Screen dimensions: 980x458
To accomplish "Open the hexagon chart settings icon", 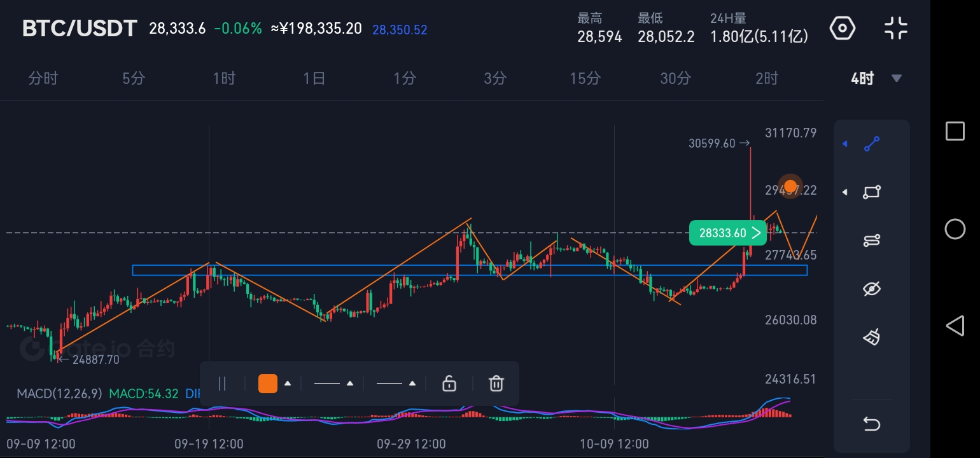I will 843,29.
